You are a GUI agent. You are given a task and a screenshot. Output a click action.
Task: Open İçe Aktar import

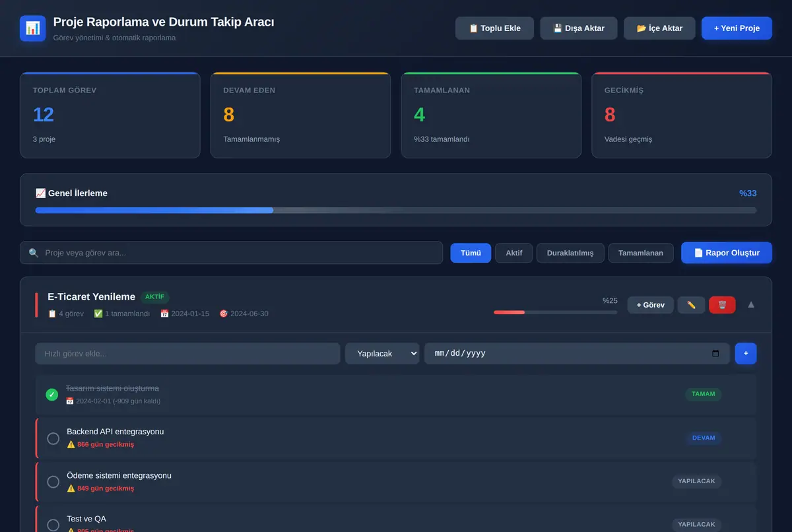pyautogui.click(x=659, y=28)
